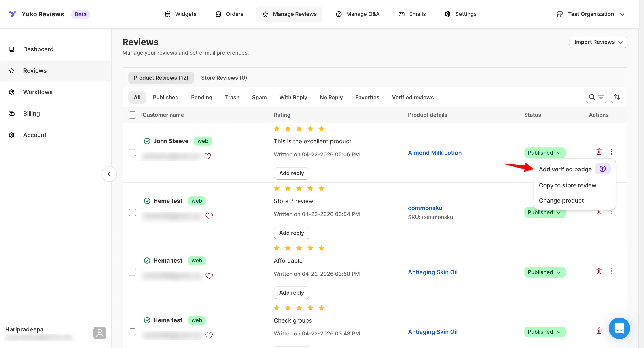The width and height of the screenshot is (644, 348).
Task: Switch to Product Reviews (12) tab
Action: [161, 78]
